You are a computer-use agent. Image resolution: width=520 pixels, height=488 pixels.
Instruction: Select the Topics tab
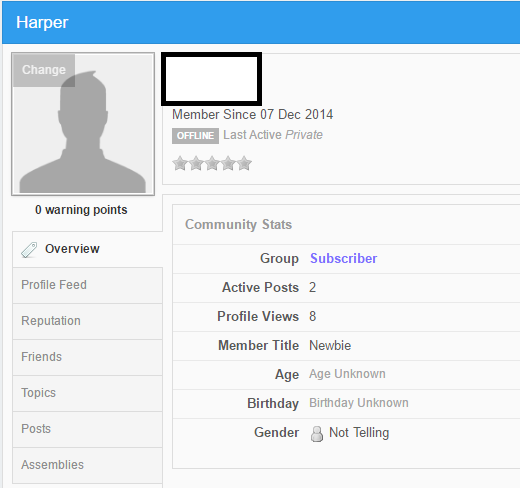pyautogui.click(x=87, y=393)
